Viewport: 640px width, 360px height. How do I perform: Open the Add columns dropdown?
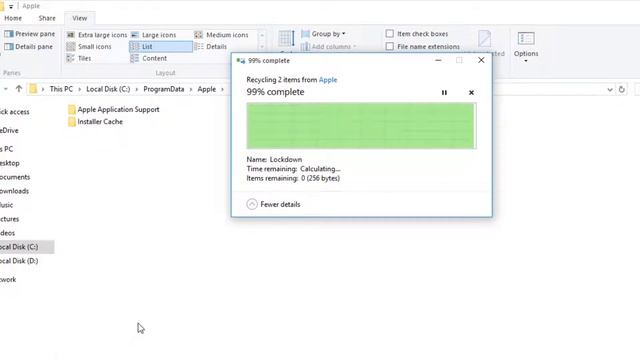click(x=329, y=47)
